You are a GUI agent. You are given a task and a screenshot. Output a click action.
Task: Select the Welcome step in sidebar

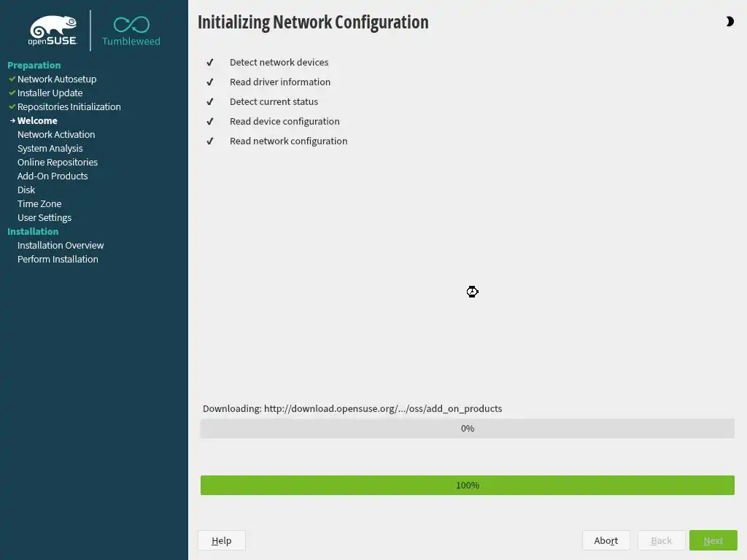[37, 120]
